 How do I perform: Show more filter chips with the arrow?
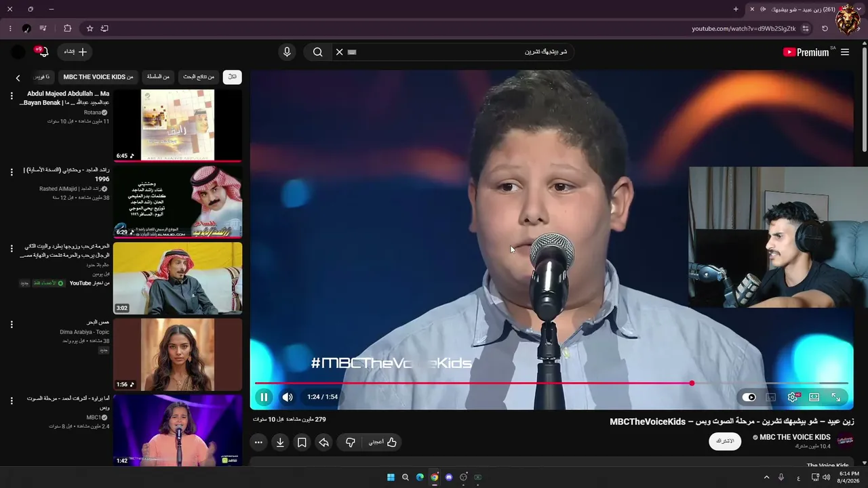[18, 78]
